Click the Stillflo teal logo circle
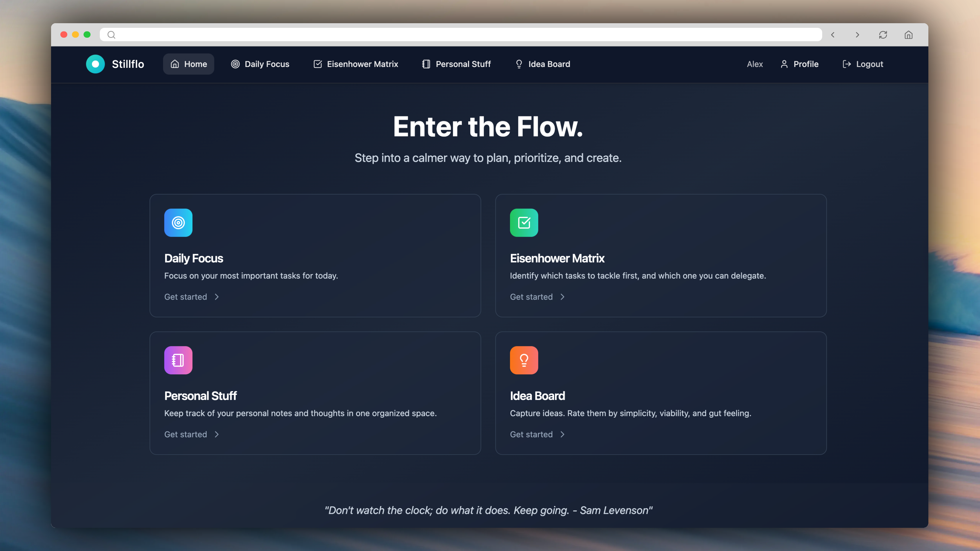 [95, 64]
